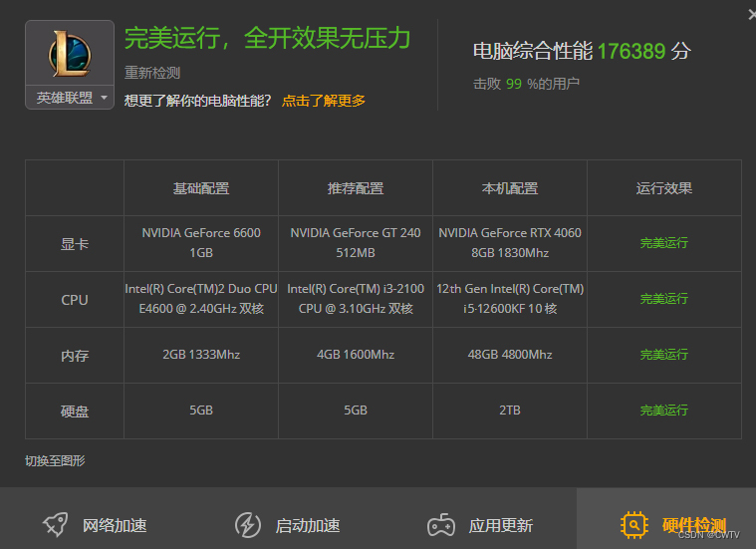Click the 本机配置 column header
The width and height of the screenshot is (756, 549).
pos(510,188)
